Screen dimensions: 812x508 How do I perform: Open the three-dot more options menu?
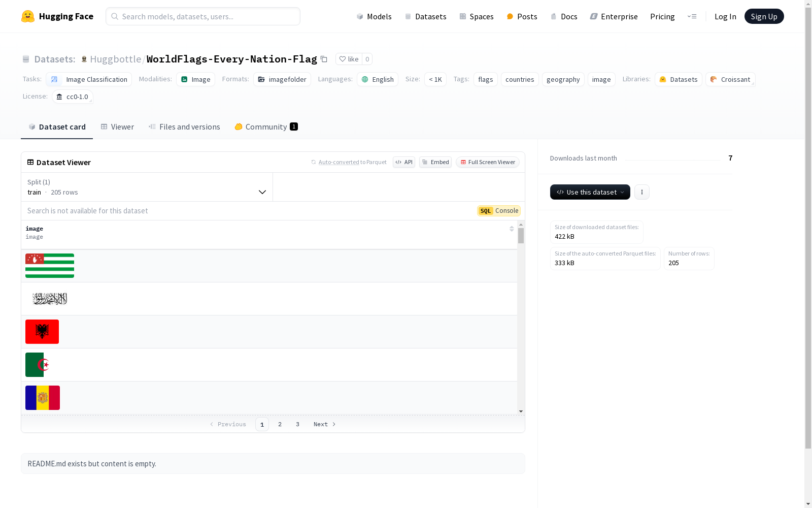[641, 192]
